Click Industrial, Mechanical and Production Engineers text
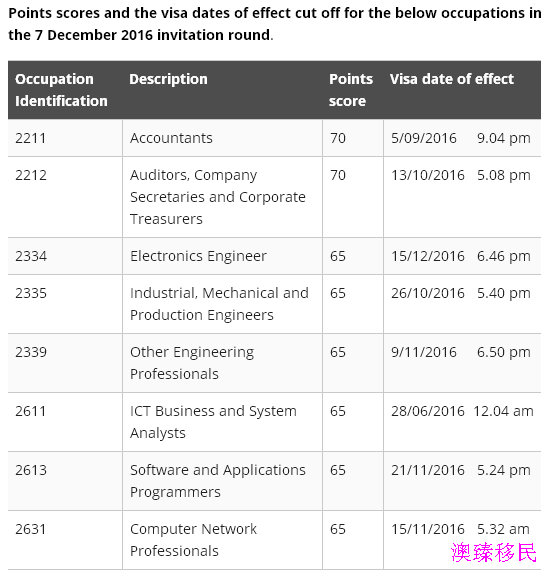This screenshot has height=571, width=547. (219, 304)
